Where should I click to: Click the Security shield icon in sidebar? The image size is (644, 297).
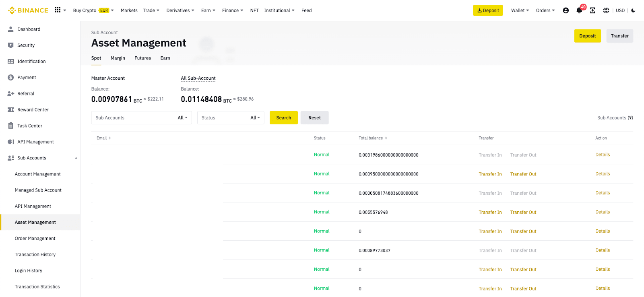[x=11, y=45]
